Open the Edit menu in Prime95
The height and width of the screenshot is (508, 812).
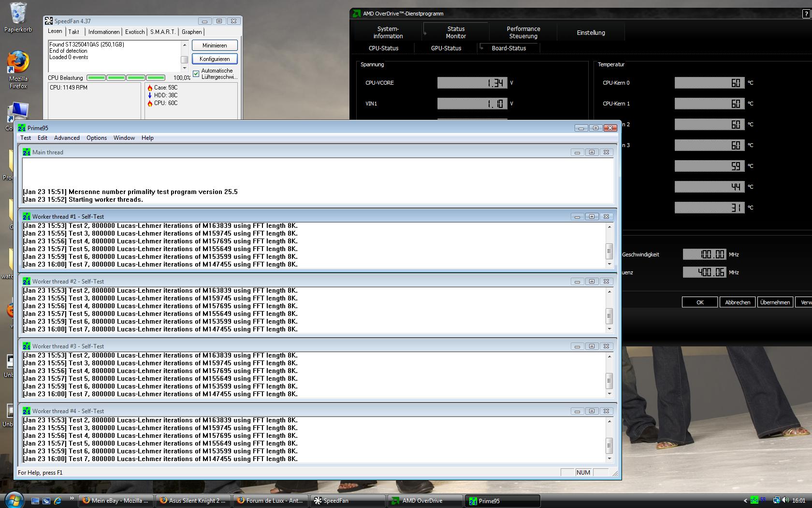tap(43, 138)
